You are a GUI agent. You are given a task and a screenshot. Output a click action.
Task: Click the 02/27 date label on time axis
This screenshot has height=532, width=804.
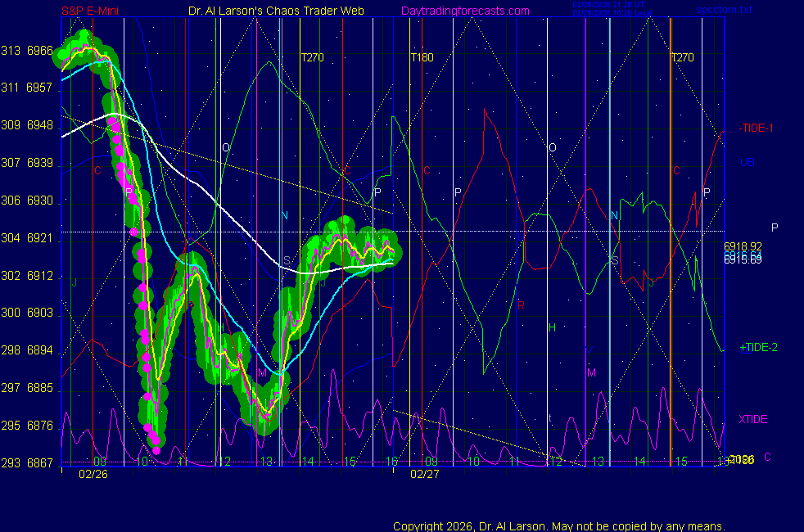(424, 474)
